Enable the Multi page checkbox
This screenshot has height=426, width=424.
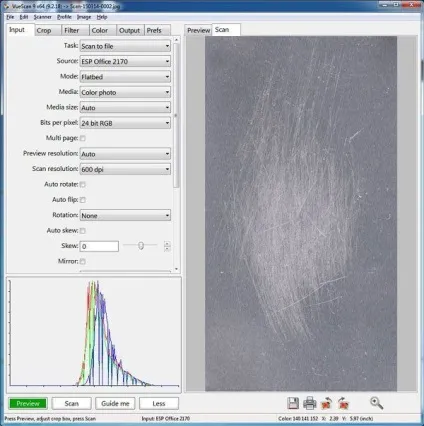click(83, 138)
